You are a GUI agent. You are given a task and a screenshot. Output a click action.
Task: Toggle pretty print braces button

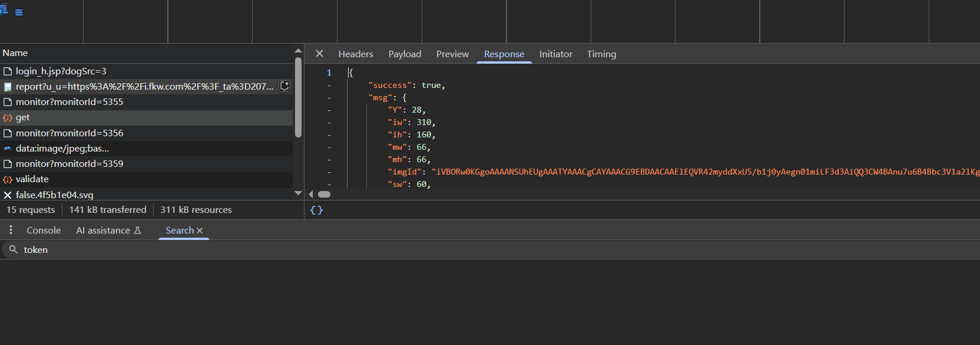coord(316,210)
